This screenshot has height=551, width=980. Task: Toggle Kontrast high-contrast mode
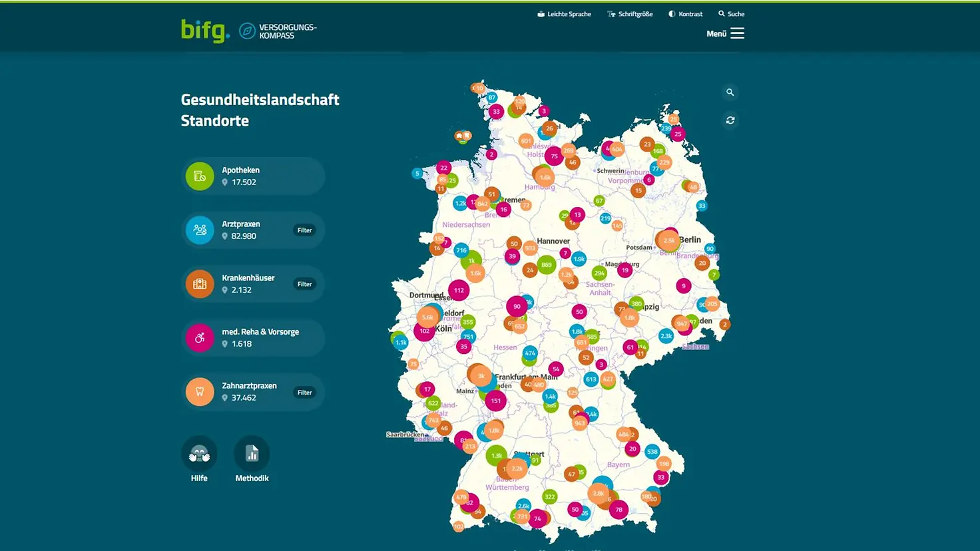[x=685, y=14]
